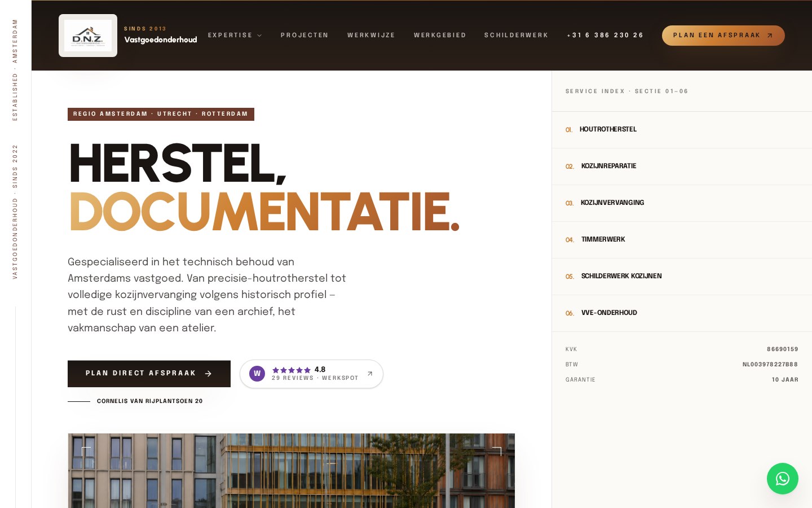Image resolution: width=812 pixels, height=508 pixels.
Task: Click KVK number 86690159
Action: coord(782,349)
